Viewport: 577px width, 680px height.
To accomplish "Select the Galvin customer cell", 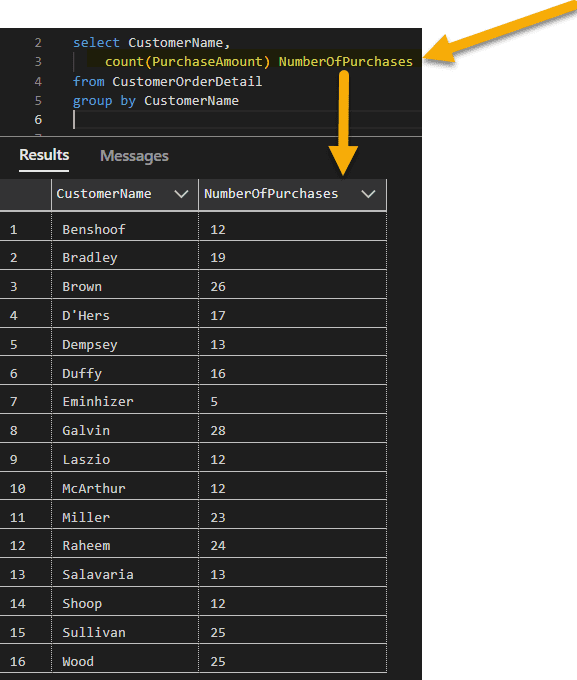I will 125,430.
